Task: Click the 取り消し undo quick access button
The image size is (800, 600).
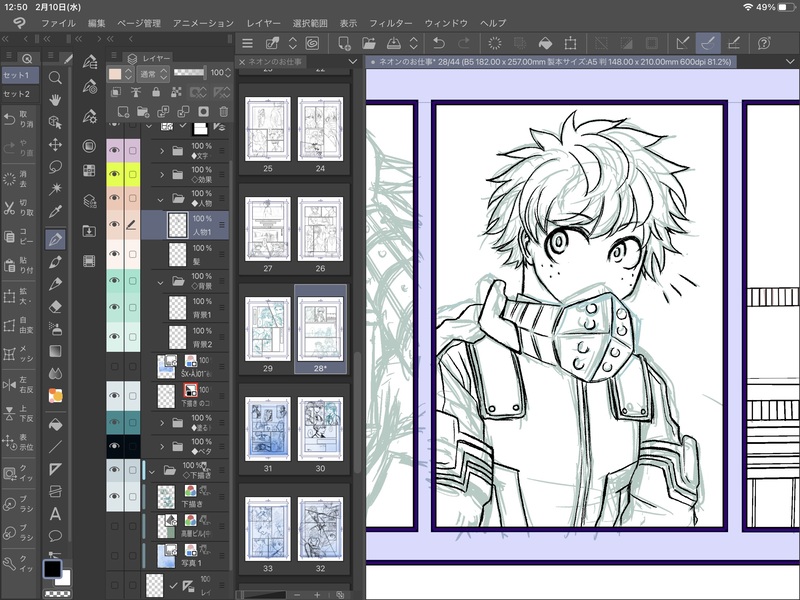Action: [x=19, y=119]
